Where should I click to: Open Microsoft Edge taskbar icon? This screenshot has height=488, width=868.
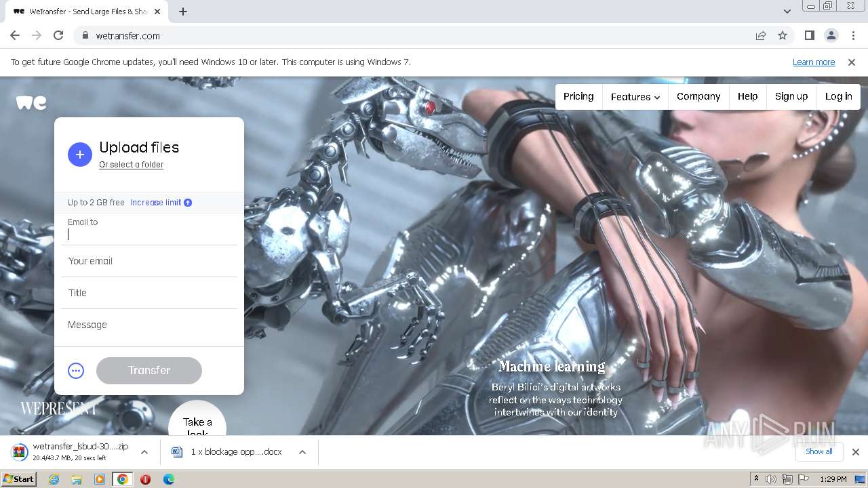168,479
